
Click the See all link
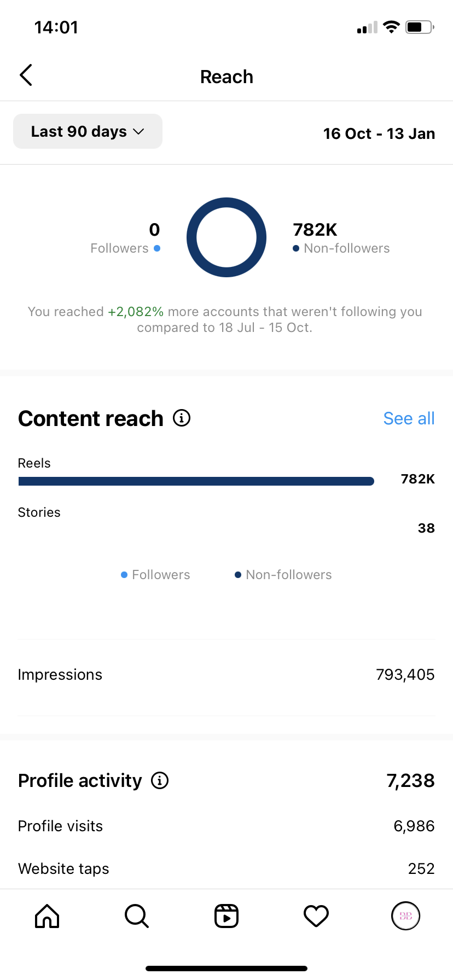(409, 418)
